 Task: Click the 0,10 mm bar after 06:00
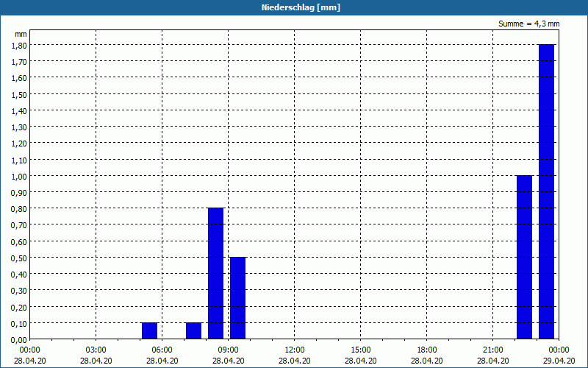click(193, 330)
